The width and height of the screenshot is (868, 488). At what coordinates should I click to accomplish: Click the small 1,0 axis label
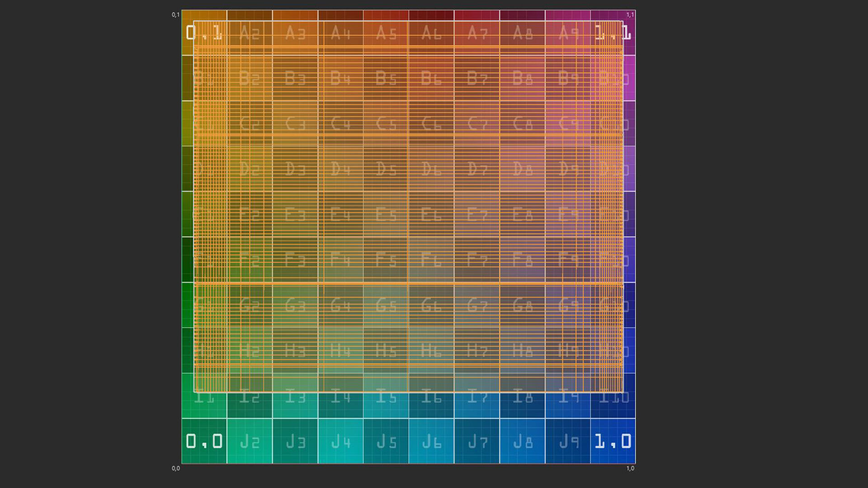[x=630, y=468]
